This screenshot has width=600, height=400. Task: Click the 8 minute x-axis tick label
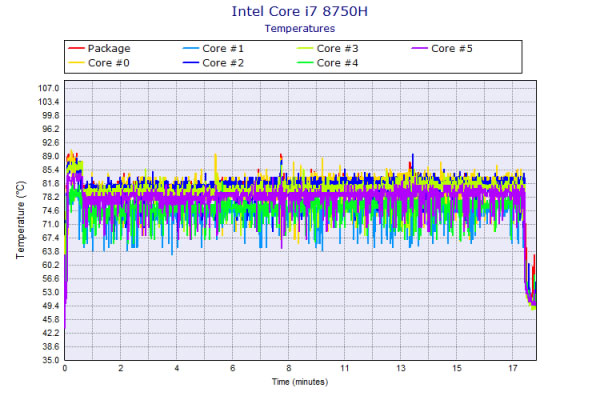coord(289,368)
